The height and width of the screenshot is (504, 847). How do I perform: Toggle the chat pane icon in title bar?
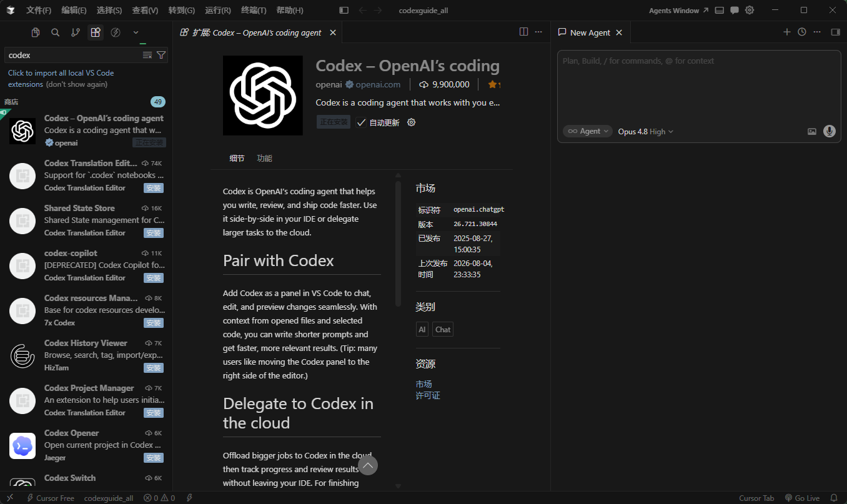[735, 11]
